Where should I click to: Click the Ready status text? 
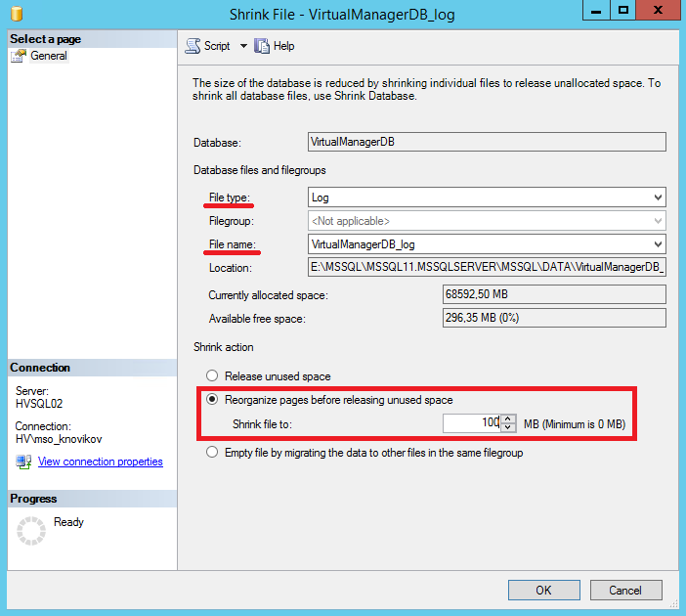point(68,522)
